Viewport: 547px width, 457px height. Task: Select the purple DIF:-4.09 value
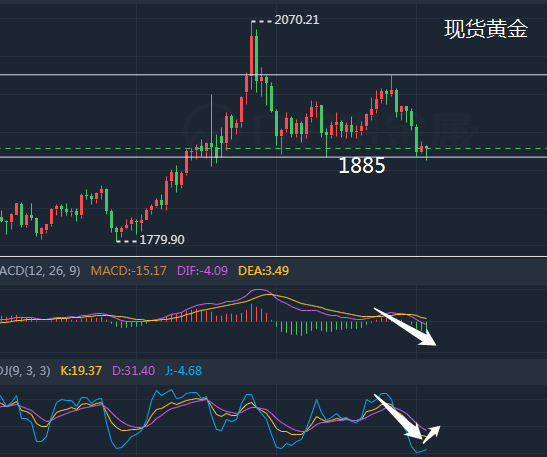(x=202, y=271)
